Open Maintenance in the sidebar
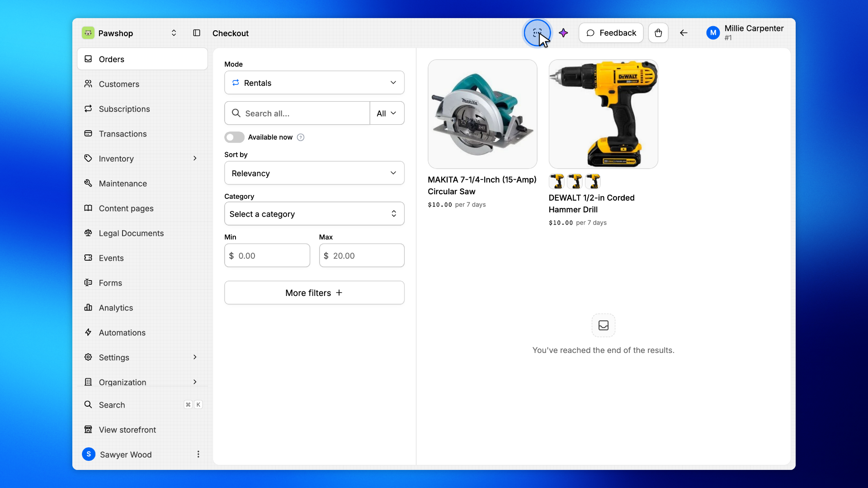868x488 pixels. click(x=142, y=183)
